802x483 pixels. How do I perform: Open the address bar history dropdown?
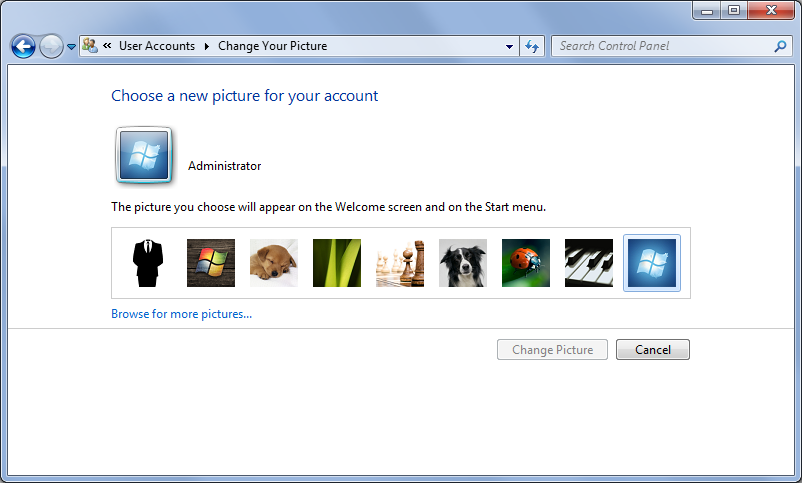[509, 47]
